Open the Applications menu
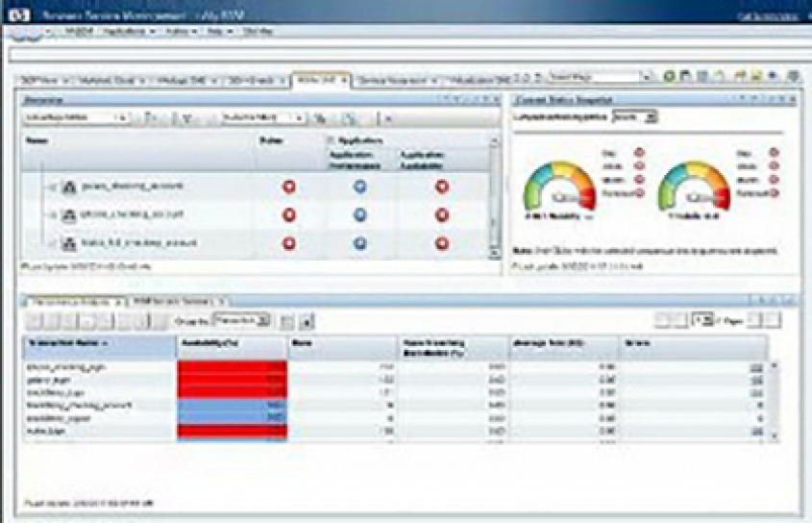The height and width of the screenshot is (523, 812). [129, 31]
